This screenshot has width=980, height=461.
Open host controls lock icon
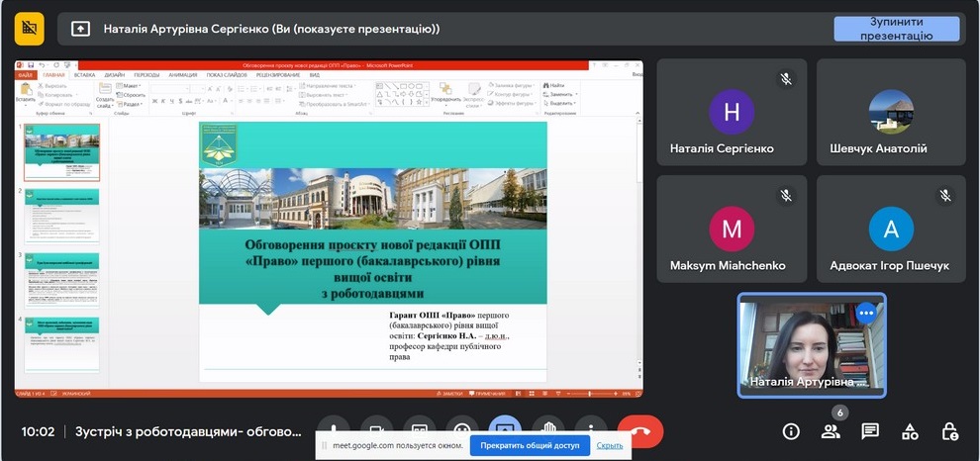(x=948, y=431)
